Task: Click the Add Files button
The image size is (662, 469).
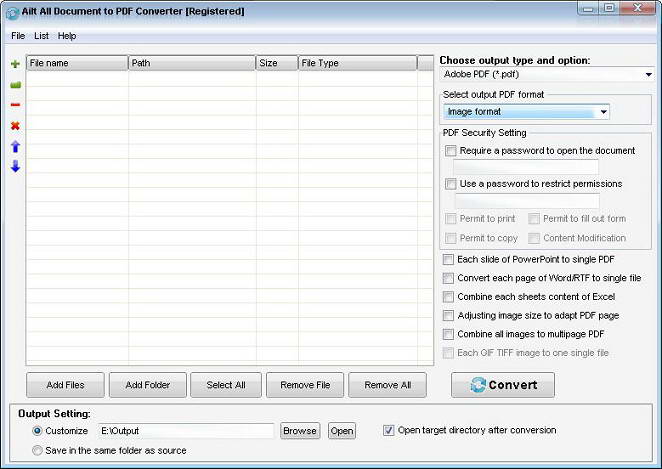Action: click(x=65, y=385)
